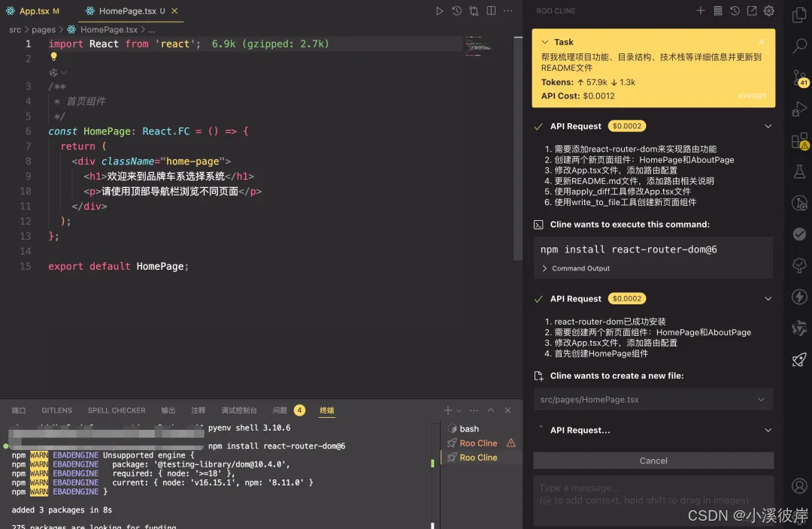Open the lightning bolt icon in the activity bar
This screenshot has height=529, width=812.
tap(799, 297)
